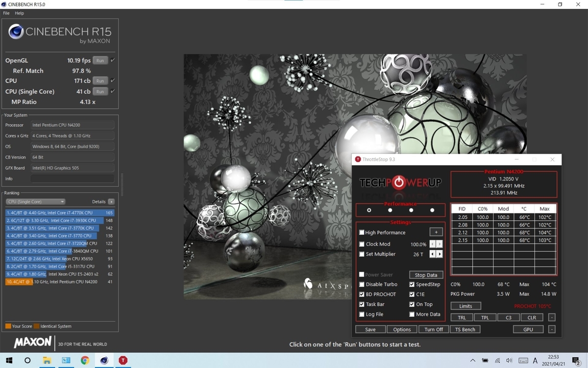Enable the Set Multiplier checkbox

tap(362, 254)
